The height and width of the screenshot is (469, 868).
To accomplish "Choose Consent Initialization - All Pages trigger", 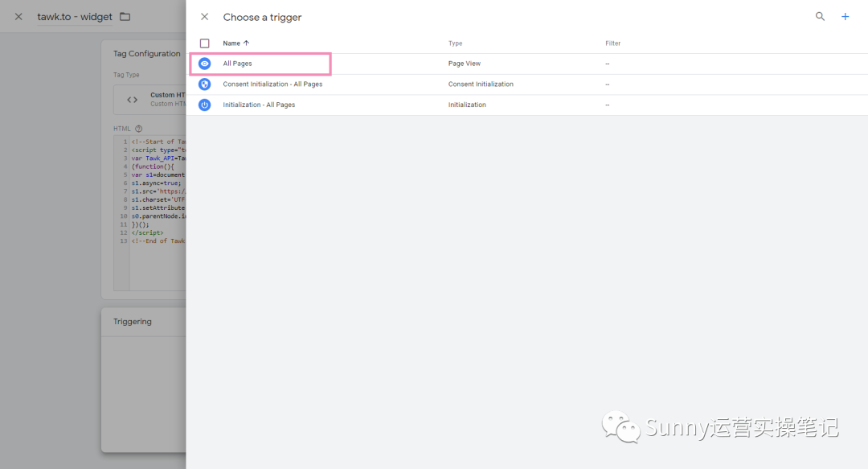I will tap(272, 84).
